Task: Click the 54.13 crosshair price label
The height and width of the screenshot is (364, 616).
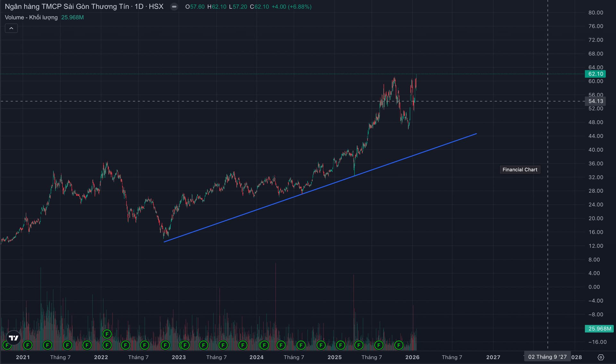Action: (595, 101)
